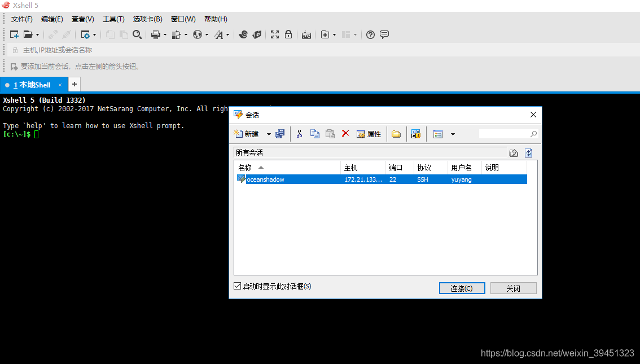Viewport: 640px width, 364px height.
Task: Click the Find magnifier icon
Action: (137, 34)
